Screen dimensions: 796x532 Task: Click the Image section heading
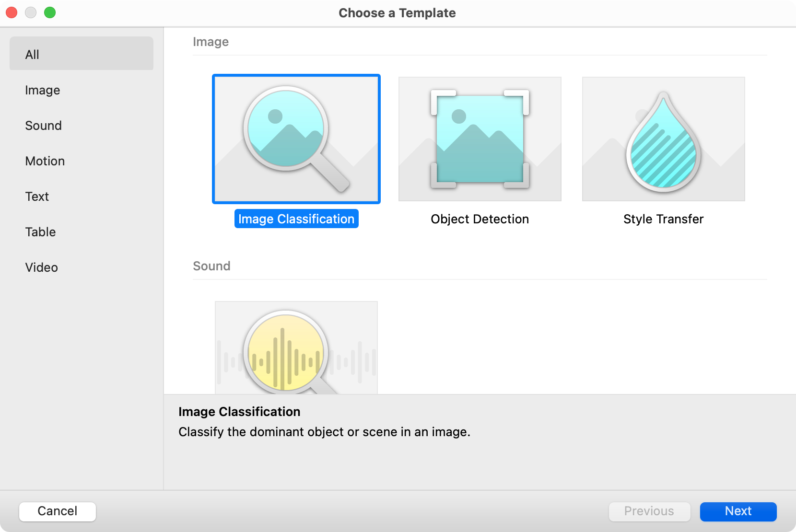pos(211,42)
